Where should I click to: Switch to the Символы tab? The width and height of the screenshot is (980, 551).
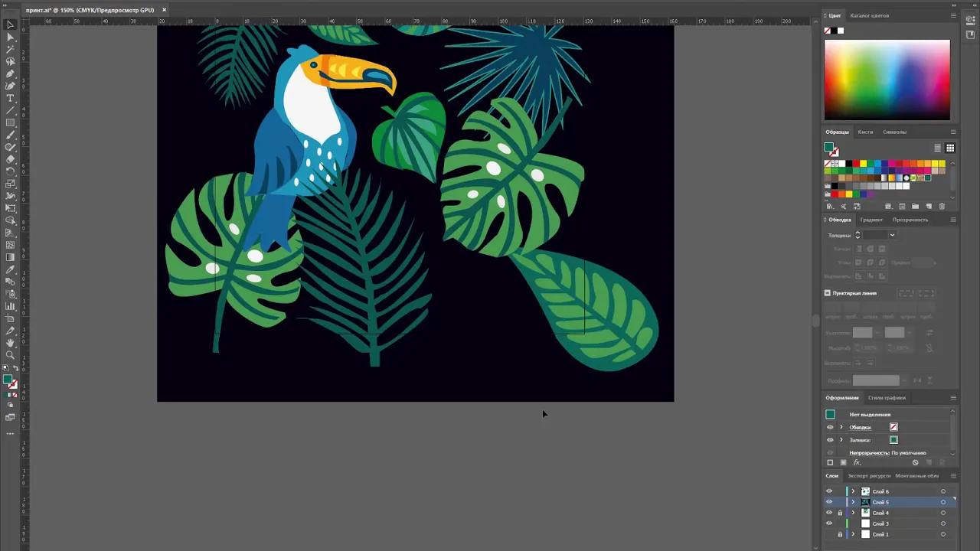pos(894,132)
